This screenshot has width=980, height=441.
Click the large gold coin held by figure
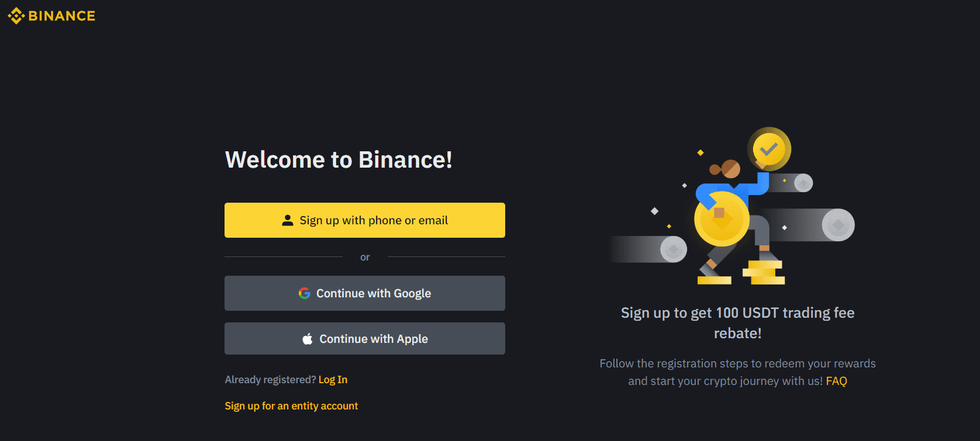pos(721,219)
